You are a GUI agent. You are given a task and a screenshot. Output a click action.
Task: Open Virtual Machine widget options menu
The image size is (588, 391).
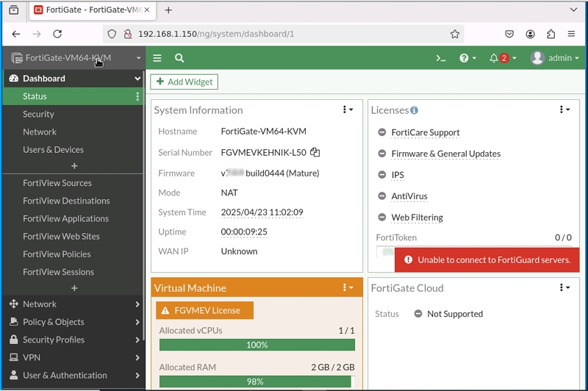point(348,287)
